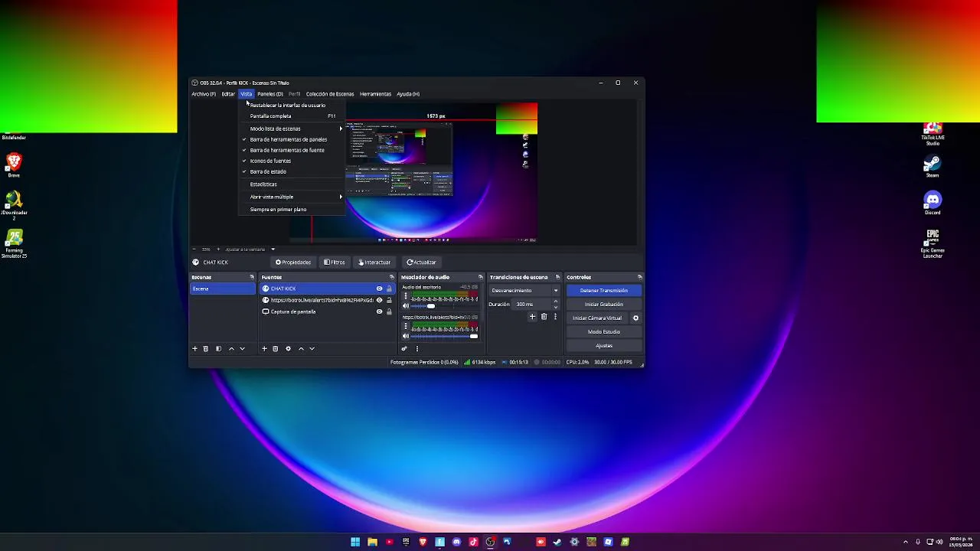
Task: Click Detener Transmisión button
Action: click(604, 291)
